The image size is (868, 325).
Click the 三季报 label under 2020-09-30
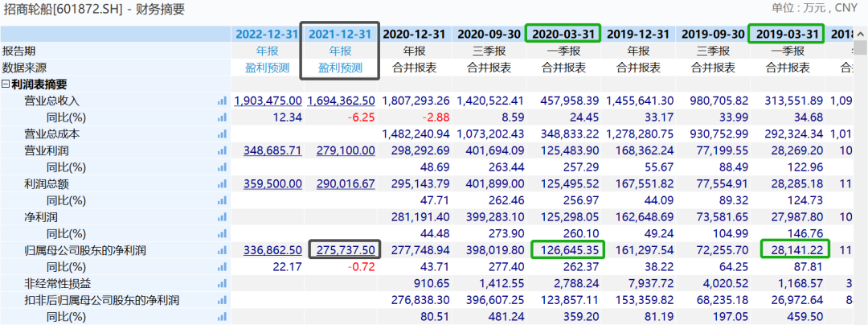(x=489, y=51)
